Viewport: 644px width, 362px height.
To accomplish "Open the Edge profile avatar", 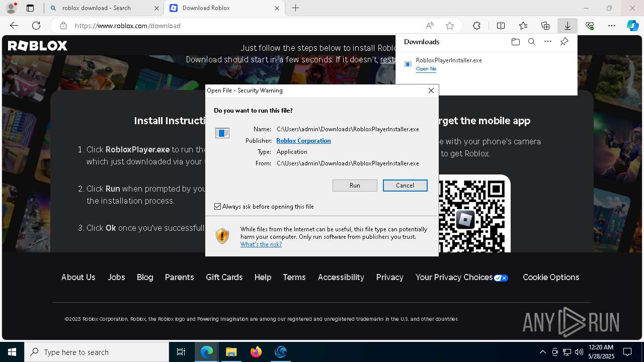I will (x=11, y=8).
